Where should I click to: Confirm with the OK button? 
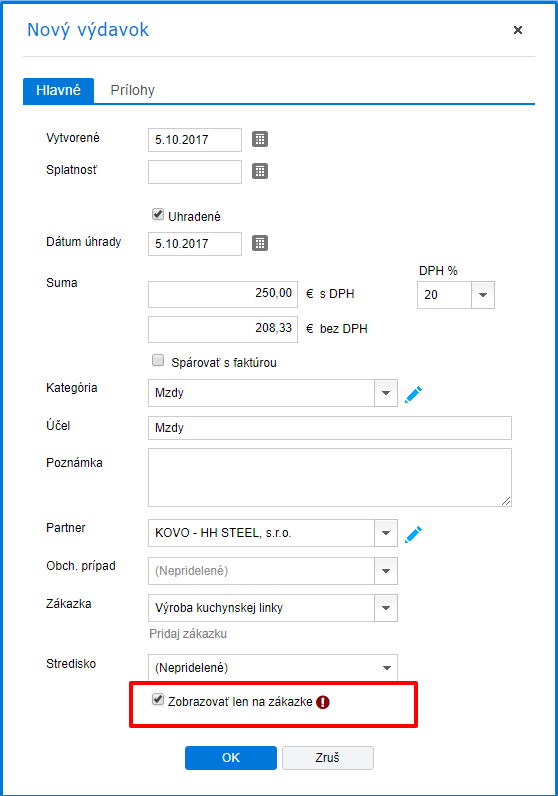pyautogui.click(x=231, y=757)
